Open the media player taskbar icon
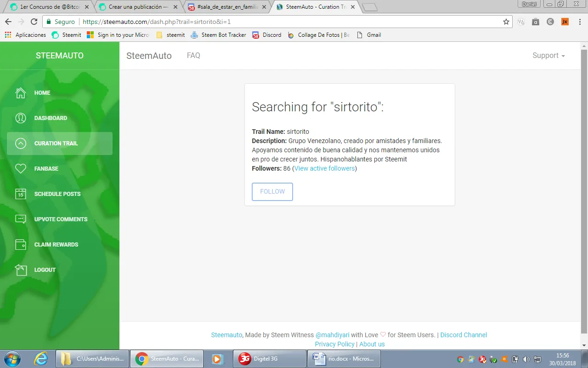The height and width of the screenshot is (368, 588). [217, 359]
